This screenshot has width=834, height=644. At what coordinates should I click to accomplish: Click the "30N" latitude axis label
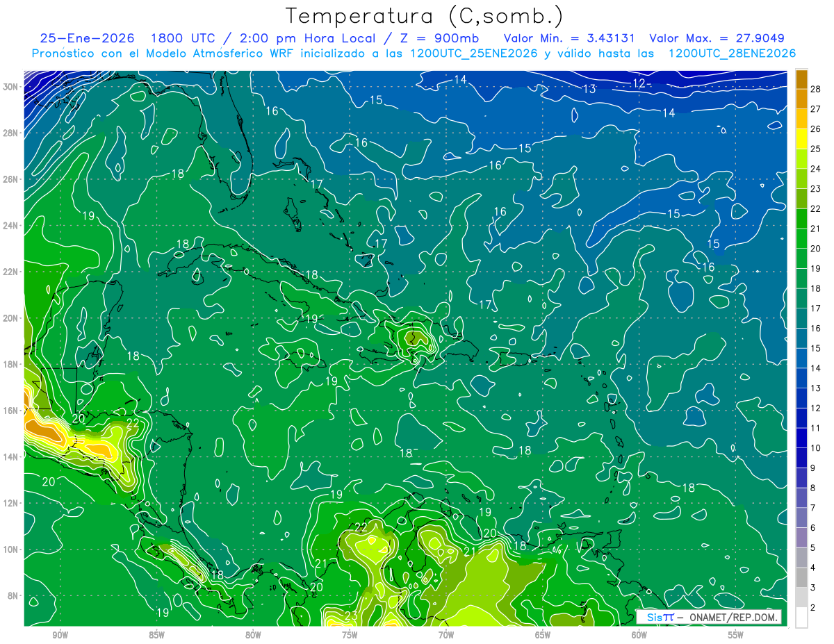coord(11,87)
